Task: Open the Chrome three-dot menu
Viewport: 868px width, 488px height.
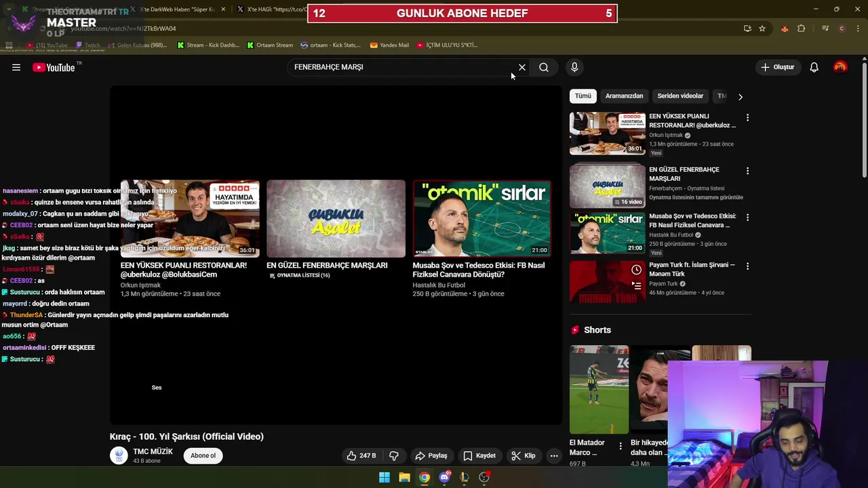Action: click(x=859, y=28)
